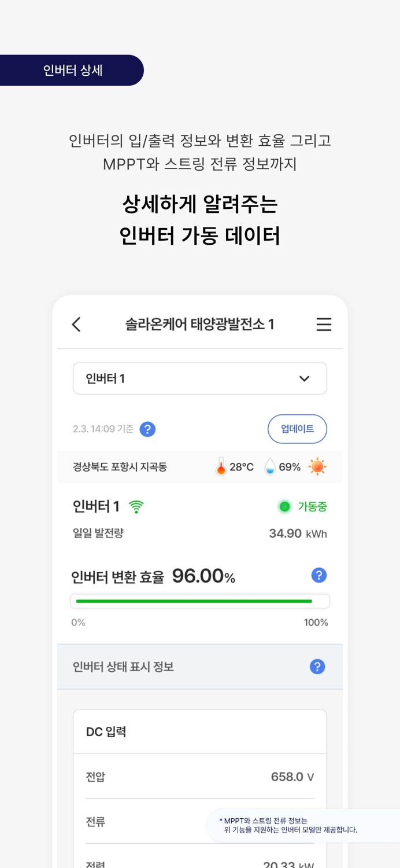Tap the humidity droplet icon showing 69%
Screen dimensions: 400x868
click(269, 466)
